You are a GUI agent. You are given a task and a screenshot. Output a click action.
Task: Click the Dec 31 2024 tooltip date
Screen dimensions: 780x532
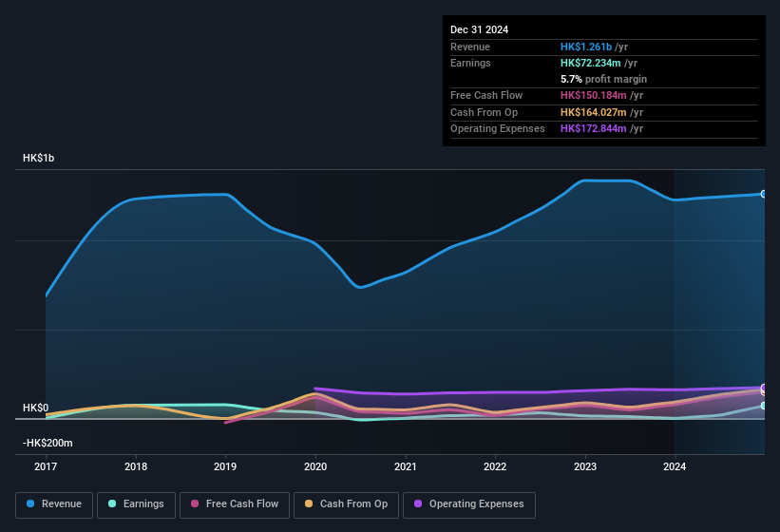coord(479,29)
